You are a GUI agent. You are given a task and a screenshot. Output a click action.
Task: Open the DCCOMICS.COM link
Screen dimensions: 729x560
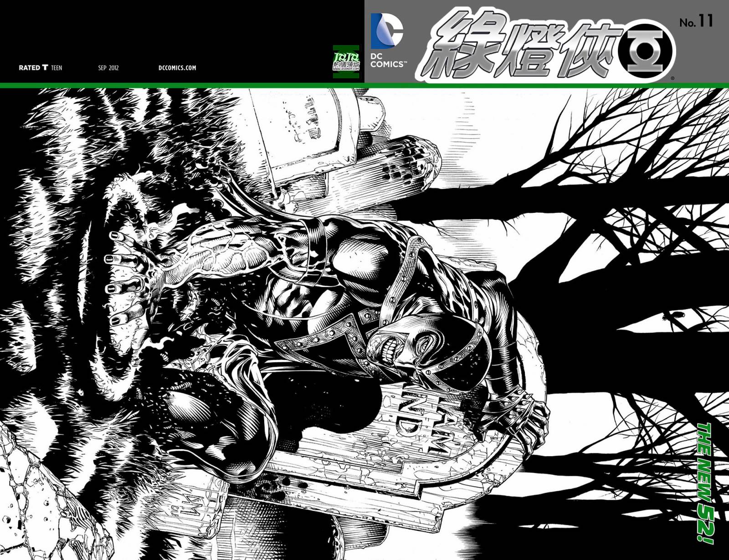[x=177, y=68]
